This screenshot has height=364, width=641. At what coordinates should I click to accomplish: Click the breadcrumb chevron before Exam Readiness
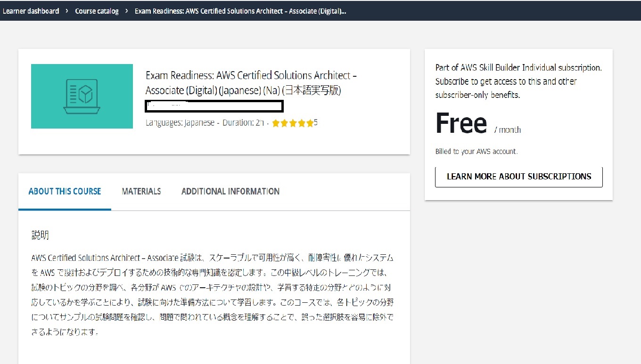[x=127, y=11]
